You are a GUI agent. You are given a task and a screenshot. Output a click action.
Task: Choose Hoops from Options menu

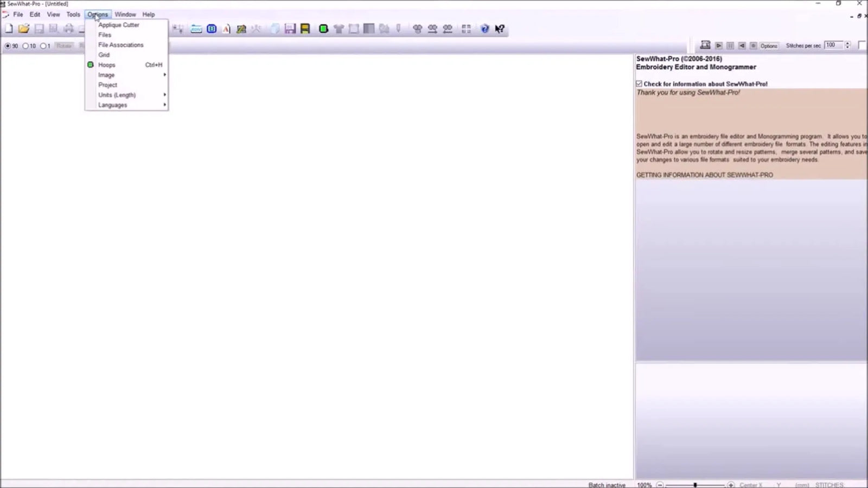click(126, 65)
